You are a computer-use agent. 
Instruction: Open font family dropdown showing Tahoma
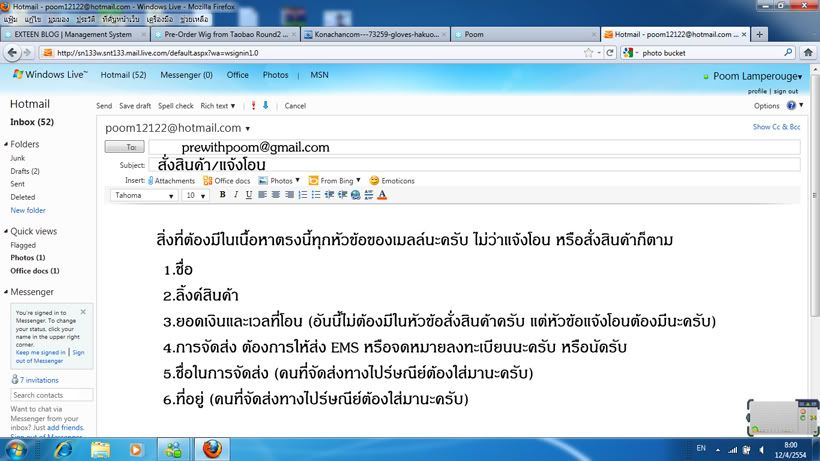pyautogui.click(x=144, y=195)
